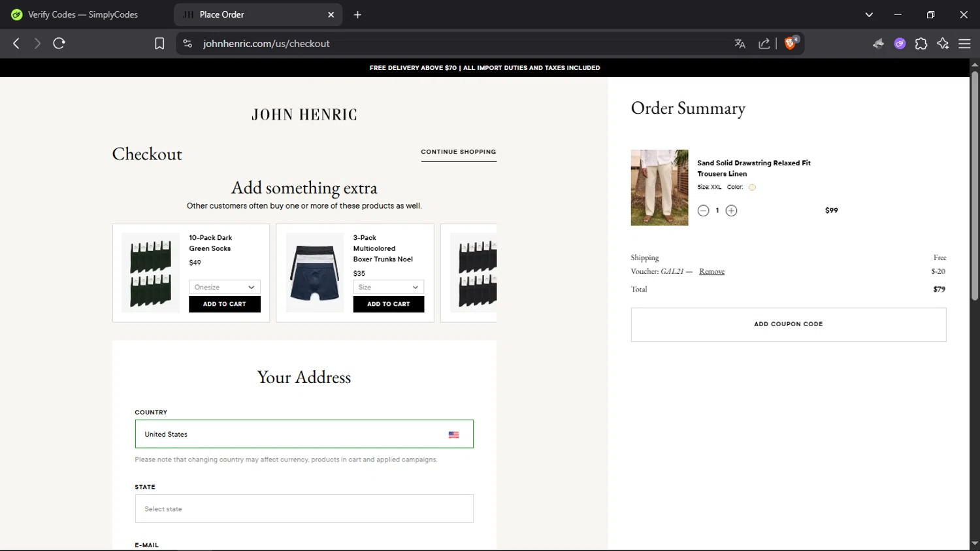Click the toolbar icon left of purple extension
The width and height of the screenshot is (980, 551).
coord(879,44)
